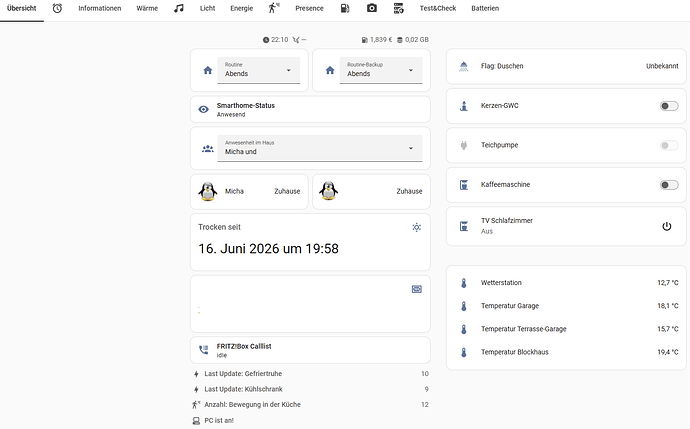This screenshot has width=690, height=429.
Task: Open the Anwesenheit im Haus dropdown
Action: coord(320,148)
